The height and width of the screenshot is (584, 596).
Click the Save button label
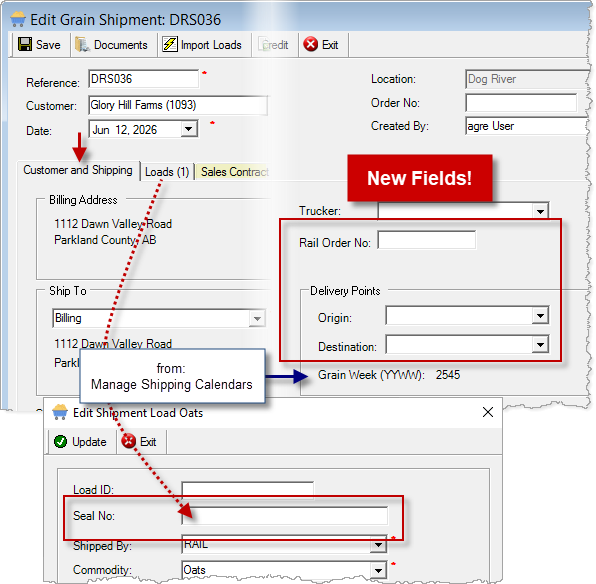pyautogui.click(x=48, y=45)
